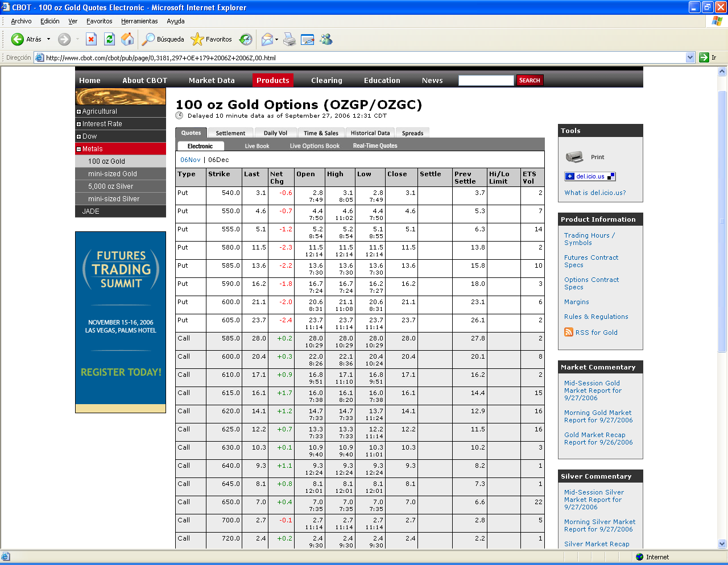
Task: Click the clock icon beside delayed data notice
Action: click(x=179, y=115)
